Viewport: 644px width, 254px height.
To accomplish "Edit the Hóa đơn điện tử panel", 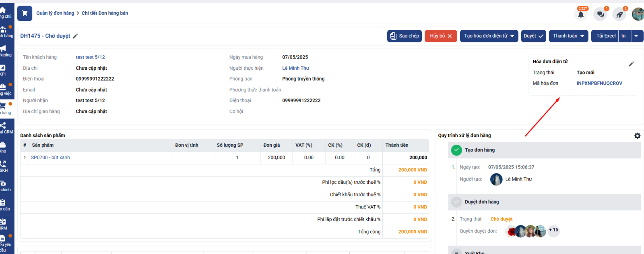I will (x=631, y=64).
